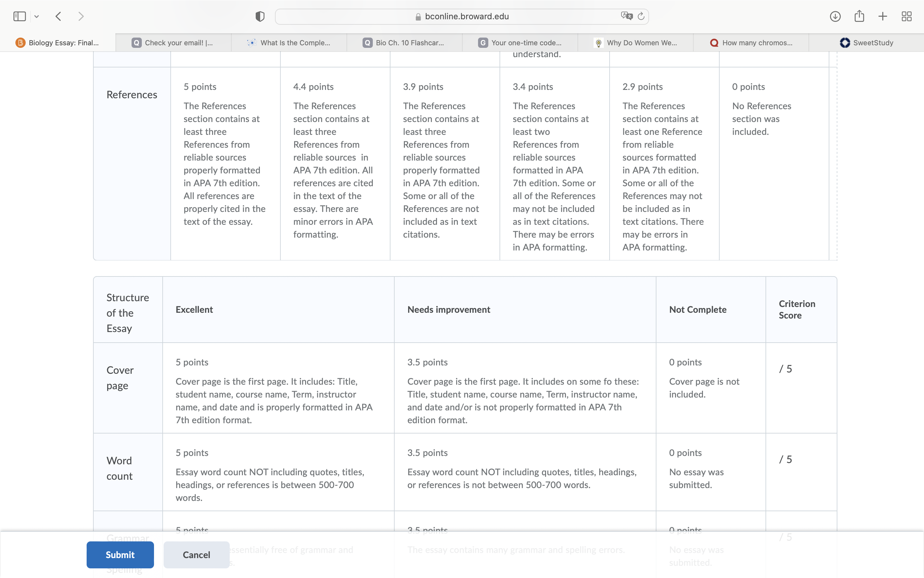
Task: Click the Cancel button
Action: pyautogui.click(x=196, y=555)
